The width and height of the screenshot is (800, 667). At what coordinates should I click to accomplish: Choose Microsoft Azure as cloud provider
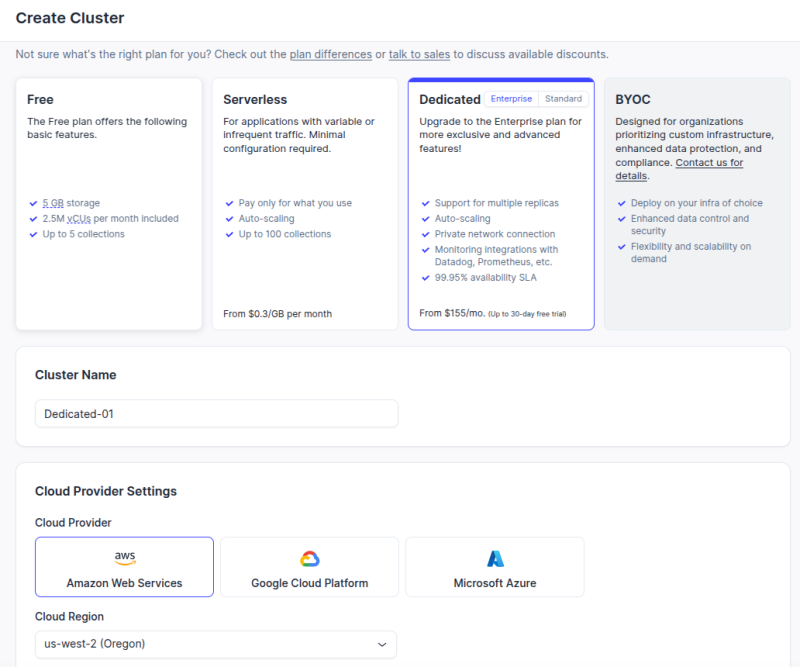[x=495, y=568]
